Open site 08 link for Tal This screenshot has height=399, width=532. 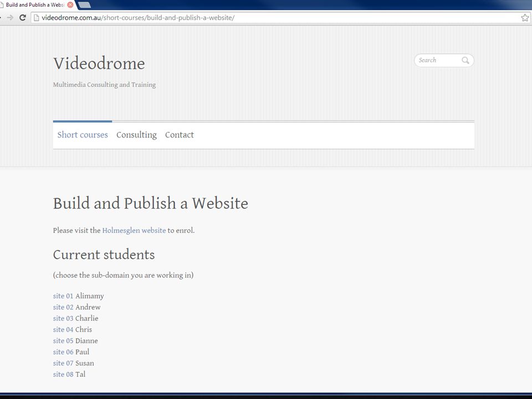click(x=63, y=374)
